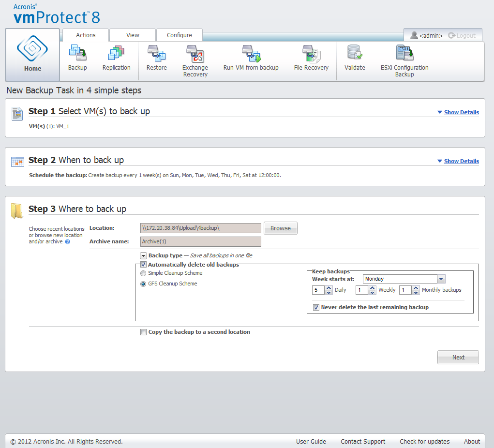Screen dimensions: 494x448
Task: Click the Step 2 When to back up heading
Action: (76, 160)
